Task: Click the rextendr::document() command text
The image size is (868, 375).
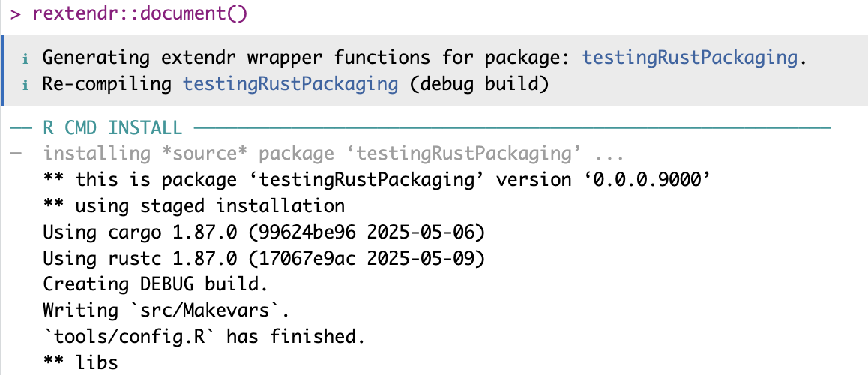Action: coord(139,13)
